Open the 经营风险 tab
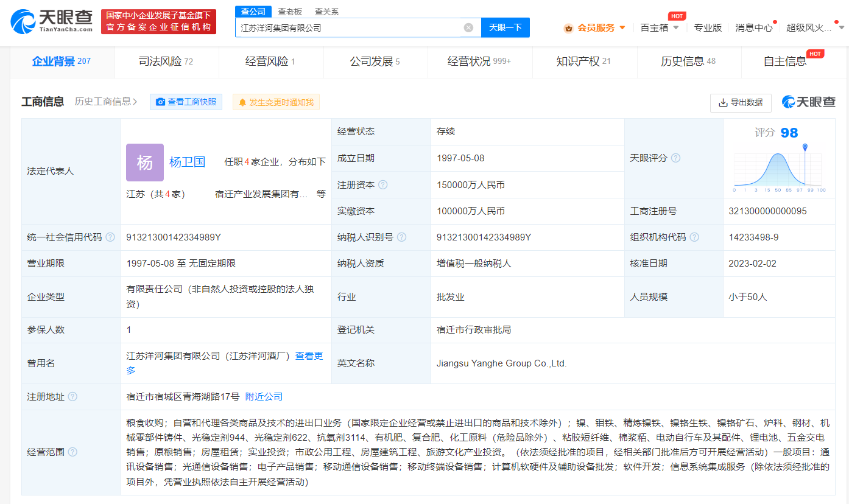The height and width of the screenshot is (504, 849). pos(270,61)
